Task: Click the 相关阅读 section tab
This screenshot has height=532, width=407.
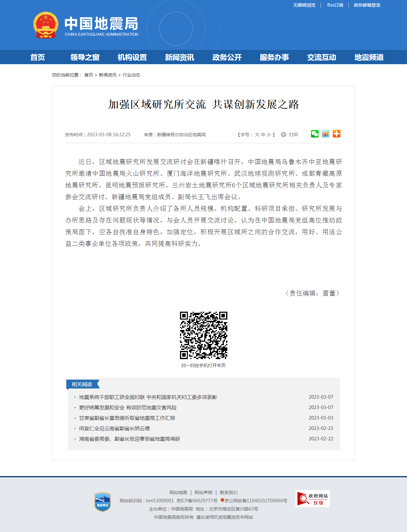Action: click(x=83, y=384)
